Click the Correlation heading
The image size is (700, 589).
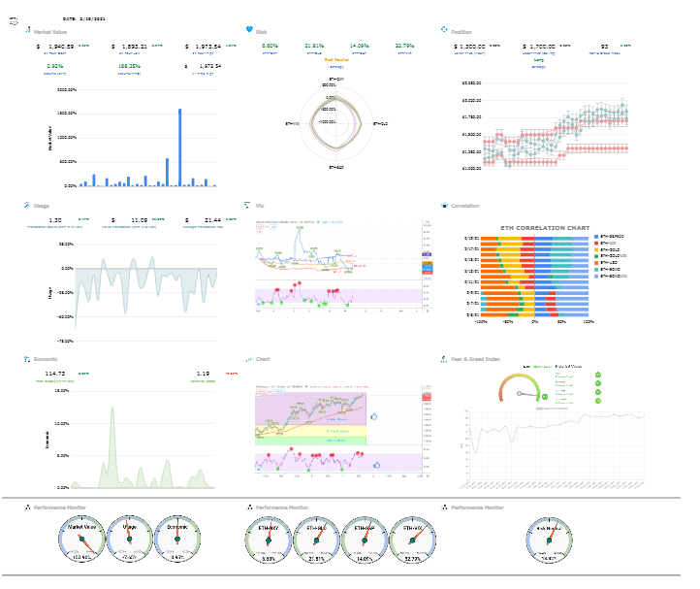coord(464,206)
